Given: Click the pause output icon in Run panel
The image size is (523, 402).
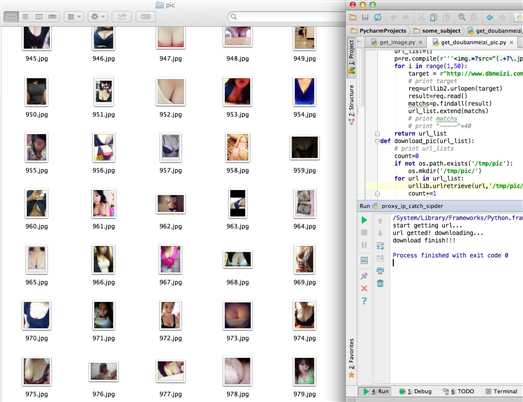Looking at the screenshot, I should 364,245.
